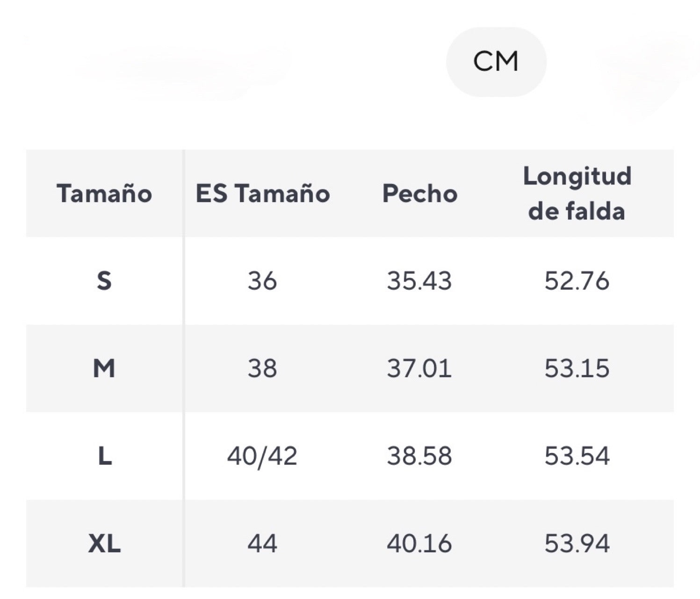Click ES size 38 cell
Screen dimensions: 700x599
point(262,368)
